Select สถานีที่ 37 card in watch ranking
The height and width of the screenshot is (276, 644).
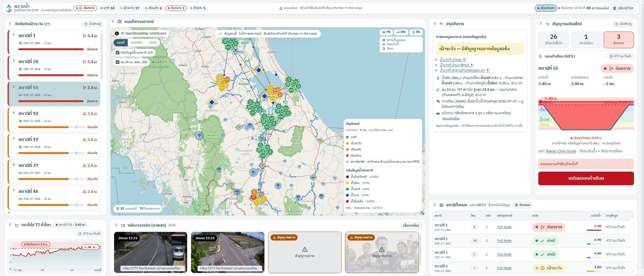click(x=54, y=172)
